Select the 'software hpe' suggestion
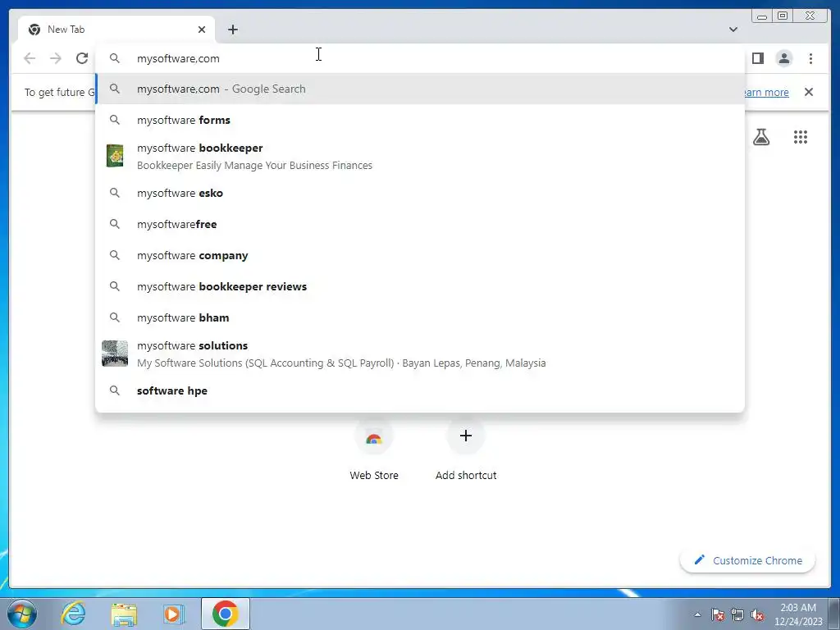The height and width of the screenshot is (630, 840). click(420, 390)
